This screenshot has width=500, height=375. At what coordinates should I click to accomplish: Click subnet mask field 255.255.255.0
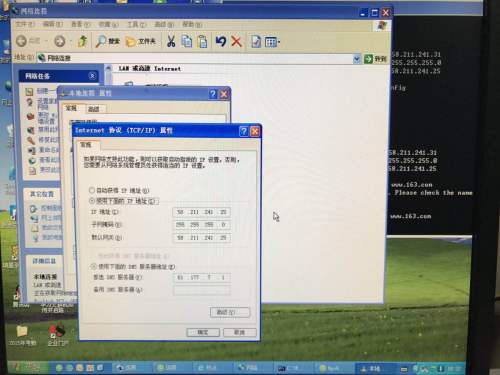point(202,225)
